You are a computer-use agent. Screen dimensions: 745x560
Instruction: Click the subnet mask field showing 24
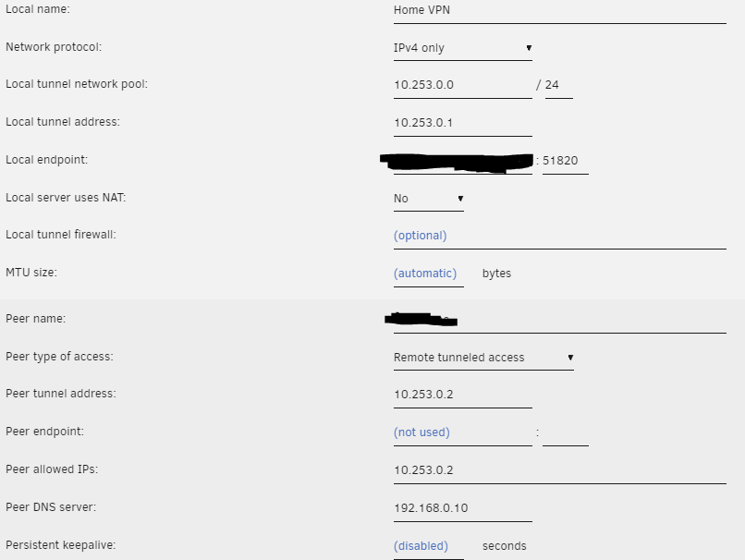(558, 86)
